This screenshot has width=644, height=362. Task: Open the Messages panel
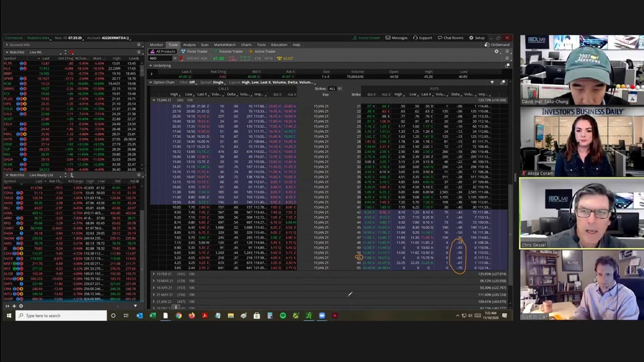coord(396,38)
